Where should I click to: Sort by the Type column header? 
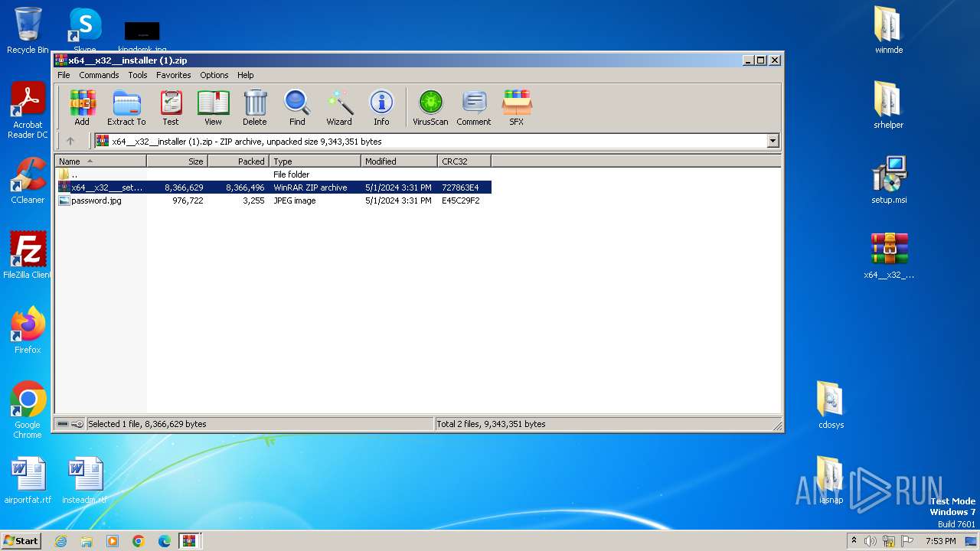coord(315,161)
